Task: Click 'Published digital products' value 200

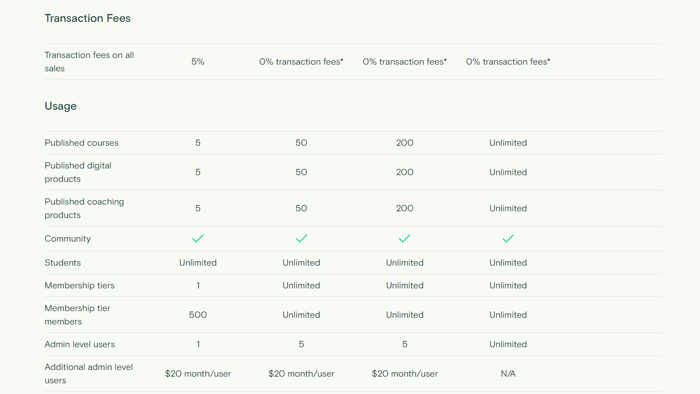Action: (404, 172)
